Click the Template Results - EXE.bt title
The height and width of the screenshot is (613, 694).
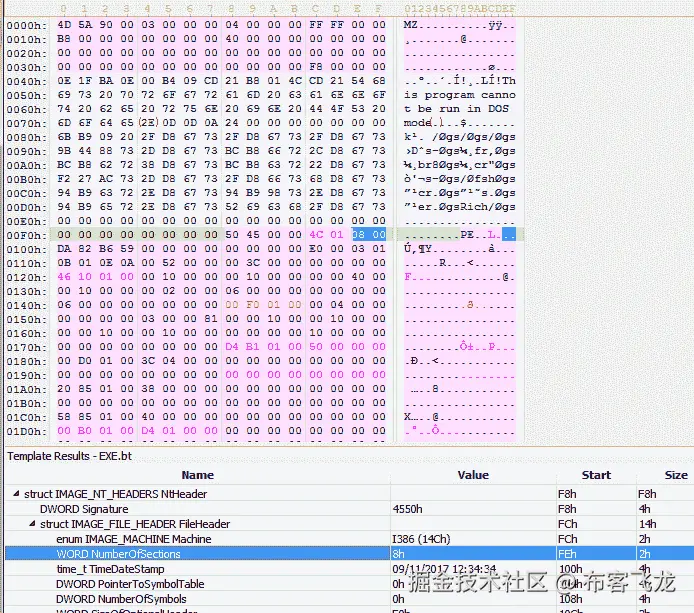[x=69, y=456]
